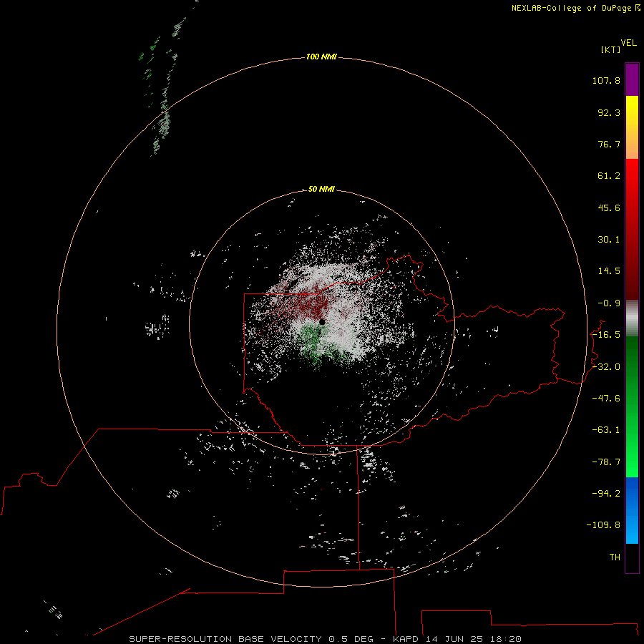Click the 45.6 velocity scale value
This screenshot has height=644, width=644.
tap(609, 208)
